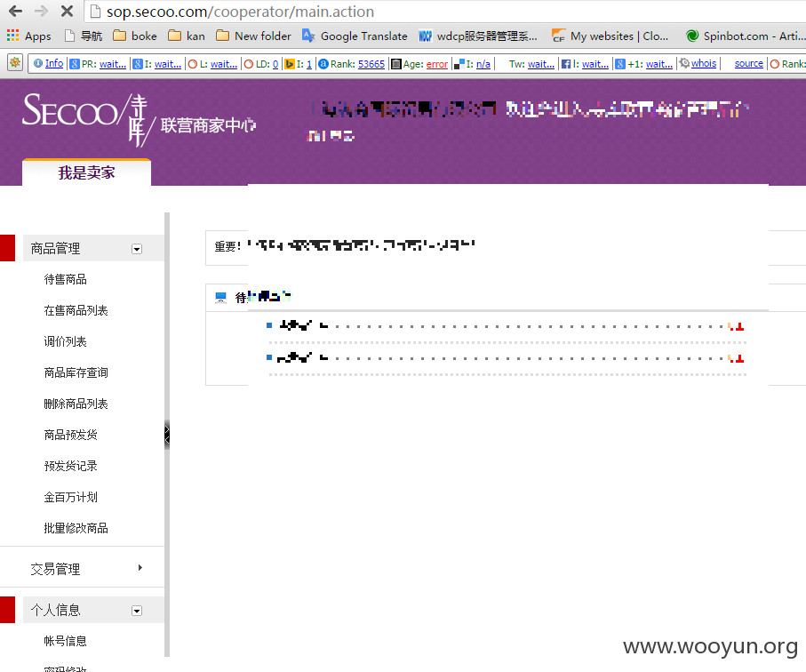Select the 我是卖家 tab
806x672 pixels.
coord(86,172)
